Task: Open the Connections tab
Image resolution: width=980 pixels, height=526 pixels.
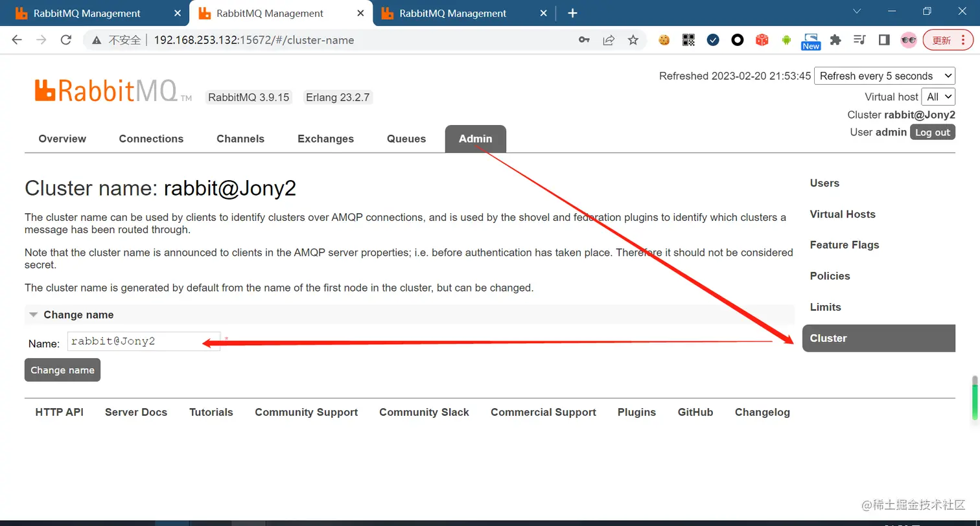Action: coord(151,139)
